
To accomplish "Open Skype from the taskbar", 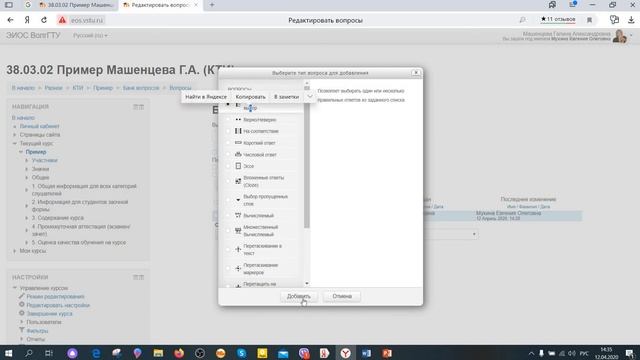I will point(241,353).
